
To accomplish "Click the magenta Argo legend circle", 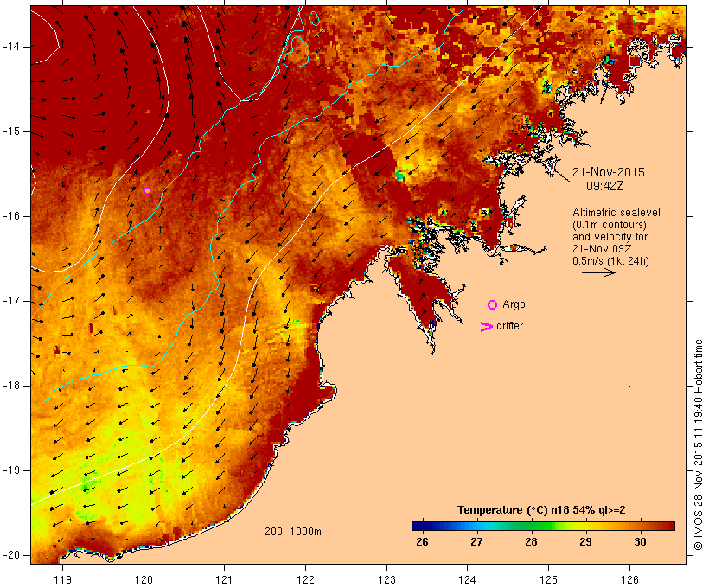I will [x=493, y=305].
